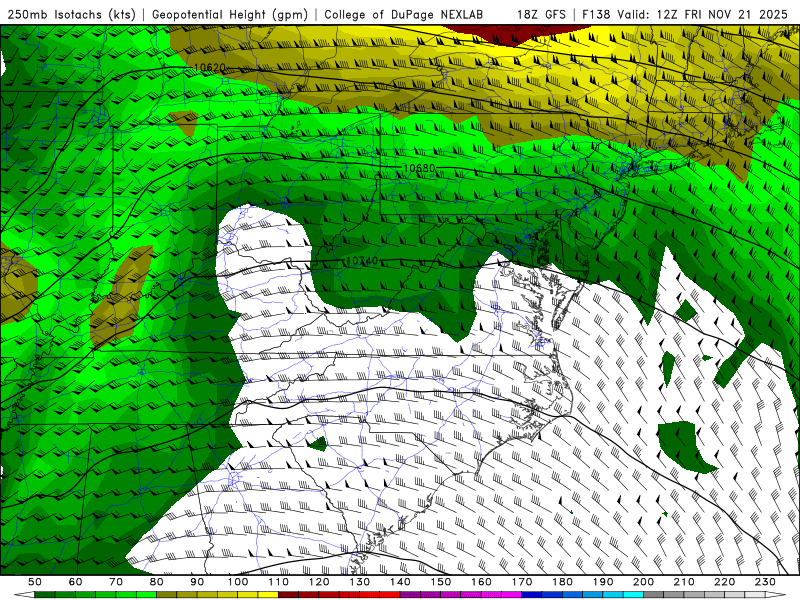The width and height of the screenshot is (800, 600).
Task: Select the dark grey segment right after 200
Action: [654, 595]
